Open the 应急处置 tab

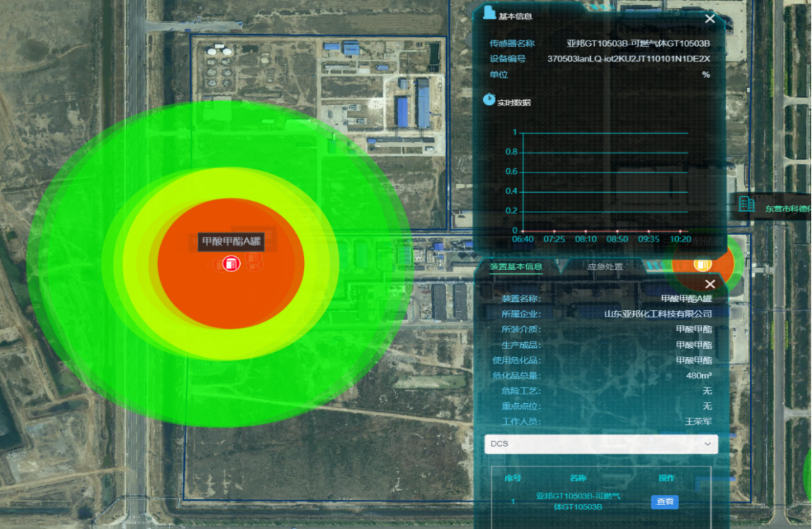tap(605, 266)
